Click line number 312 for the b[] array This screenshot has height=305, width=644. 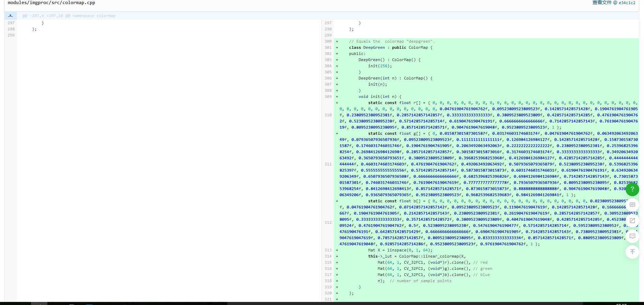tap(328, 222)
